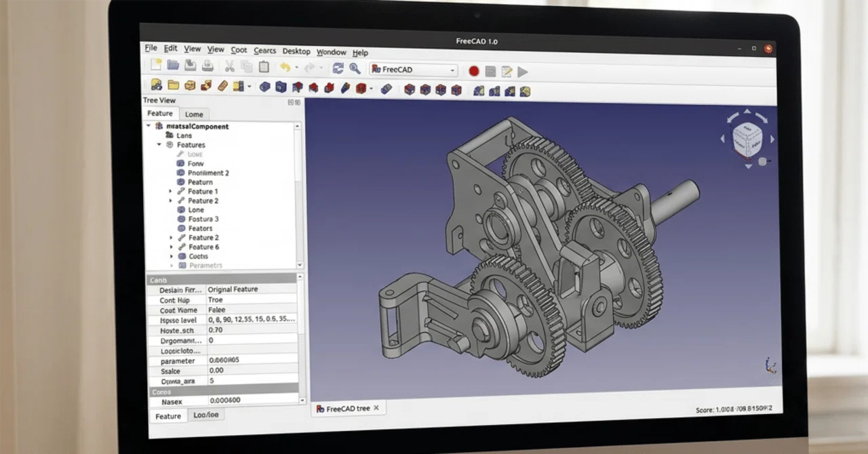Run the macro with the play triangle
The image size is (868, 454).
point(523,72)
